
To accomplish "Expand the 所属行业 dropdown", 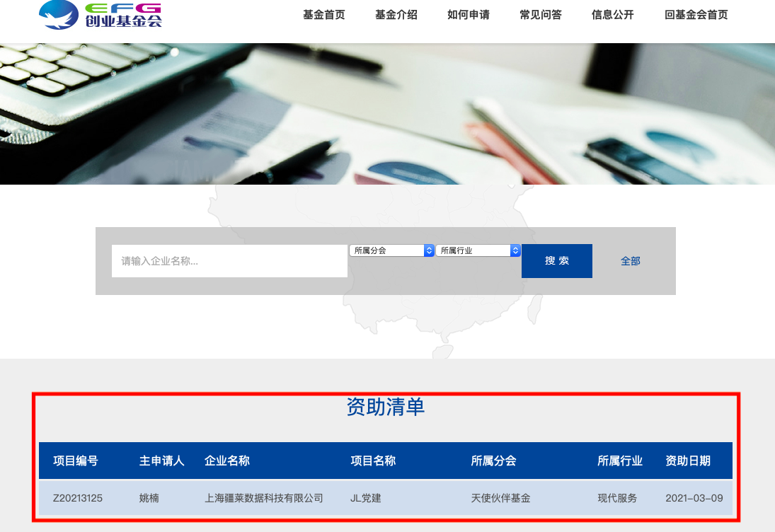I will click(478, 250).
